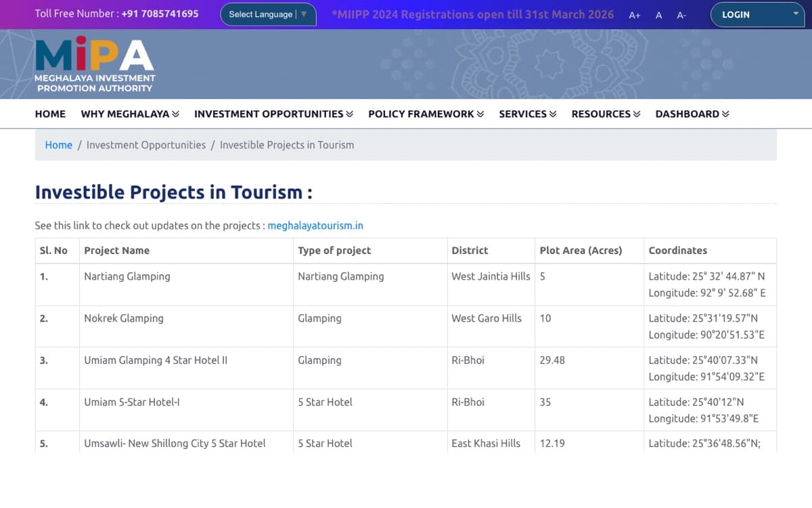Reset font size with the plain A
This screenshot has height=508, width=812.
pyautogui.click(x=659, y=15)
